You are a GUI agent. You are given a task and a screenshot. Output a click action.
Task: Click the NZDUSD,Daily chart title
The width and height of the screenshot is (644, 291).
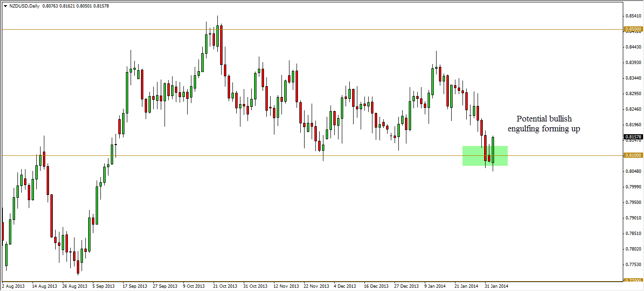click(25, 6)
